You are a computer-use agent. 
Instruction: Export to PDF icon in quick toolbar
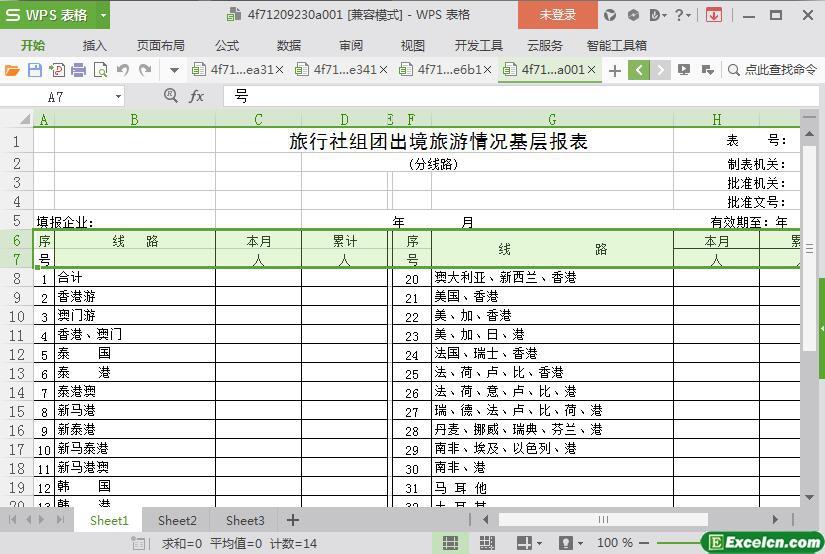tap(57, 70)
